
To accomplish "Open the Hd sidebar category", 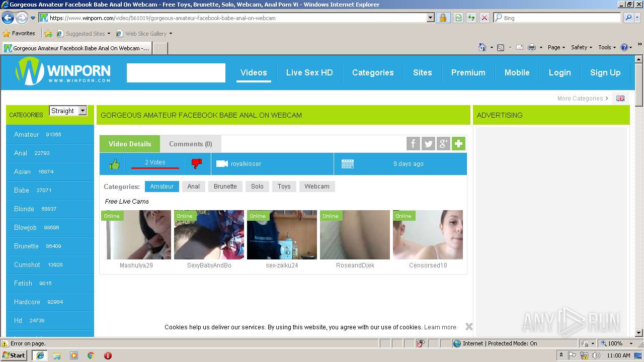I will tap(50, 320).
